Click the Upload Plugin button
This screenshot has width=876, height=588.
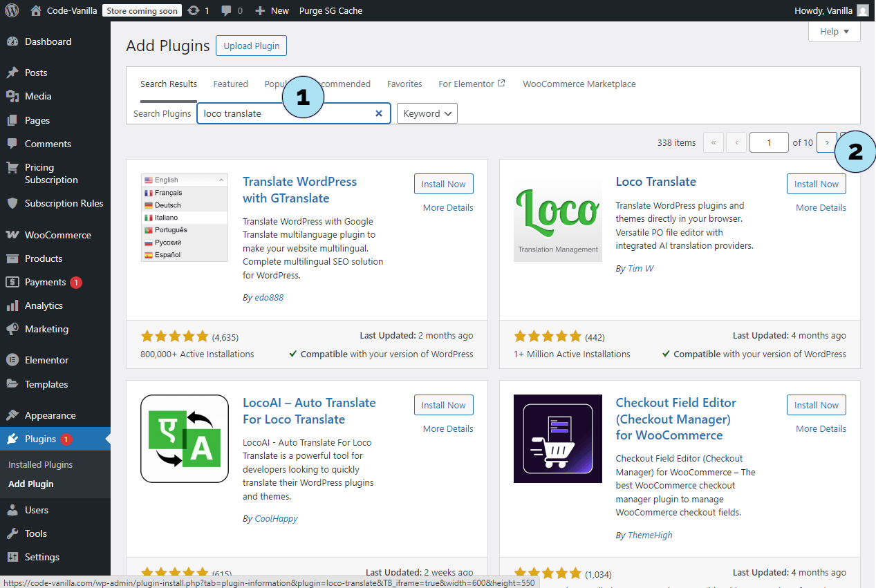tap(251, 46)
